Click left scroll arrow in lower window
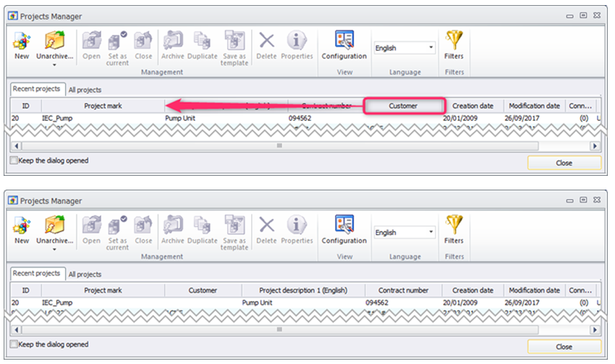Viewport: 615px width, 364px height. (16, 330)
